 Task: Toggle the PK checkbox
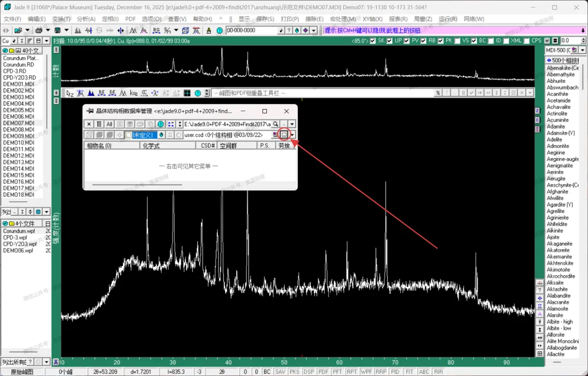click(x=440, y=41)
